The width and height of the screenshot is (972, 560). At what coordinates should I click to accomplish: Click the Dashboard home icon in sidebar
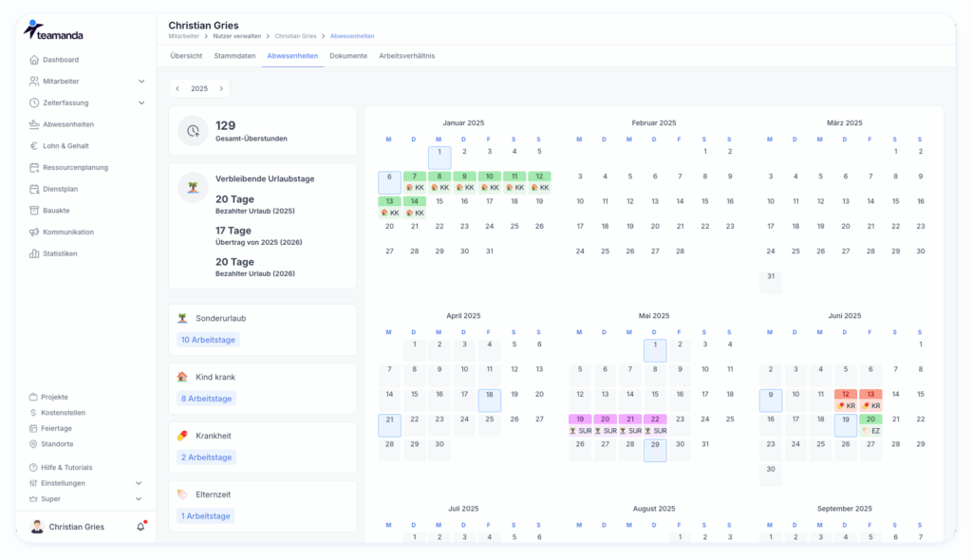pyautogui.click(x=34, y=60)
